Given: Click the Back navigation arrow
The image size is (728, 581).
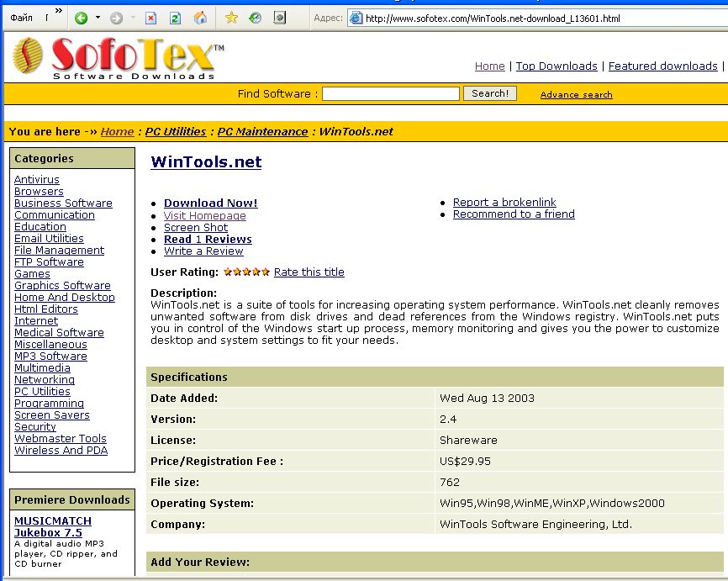Looking at the screenshot, I should (82, 18).
